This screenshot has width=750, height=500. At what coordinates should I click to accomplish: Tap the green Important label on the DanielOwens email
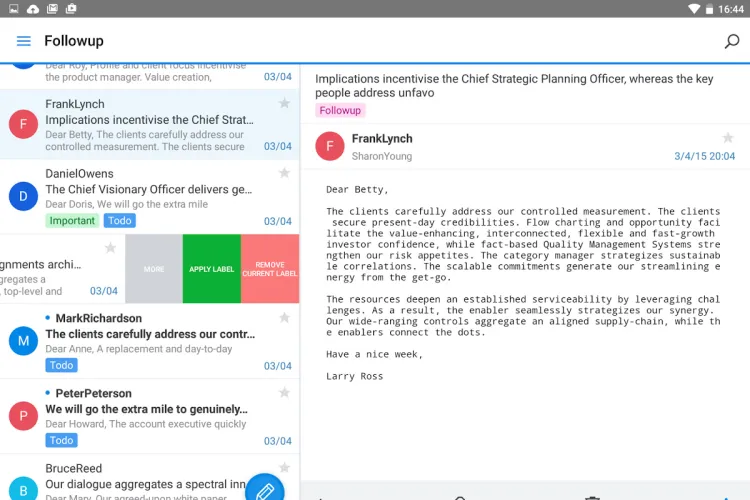point(72,221)
